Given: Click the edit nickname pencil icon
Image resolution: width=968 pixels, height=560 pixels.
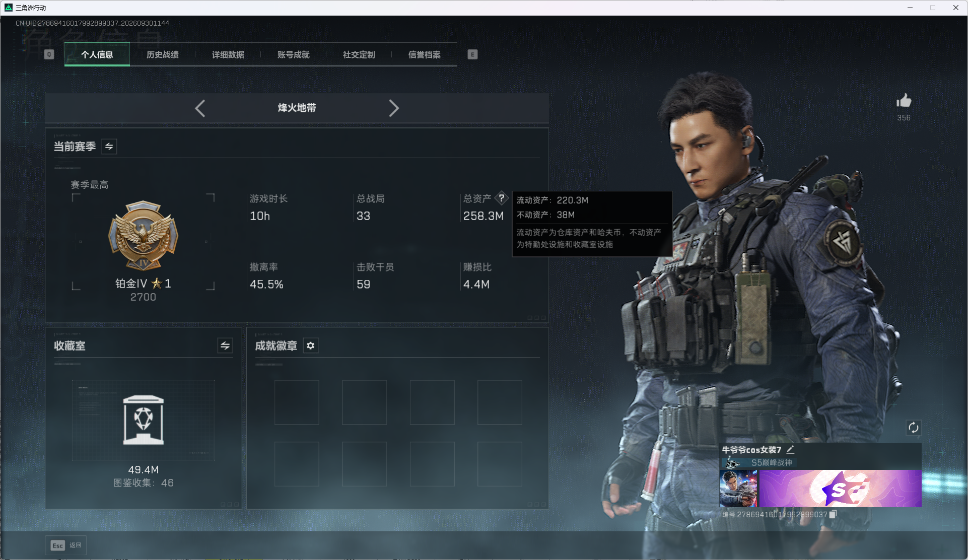Looking at the screenshot, I should point(790,450).
